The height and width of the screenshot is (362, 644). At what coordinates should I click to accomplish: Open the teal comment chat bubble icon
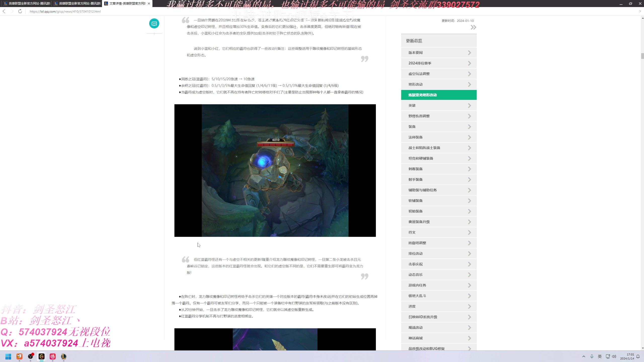coord(154,23)
